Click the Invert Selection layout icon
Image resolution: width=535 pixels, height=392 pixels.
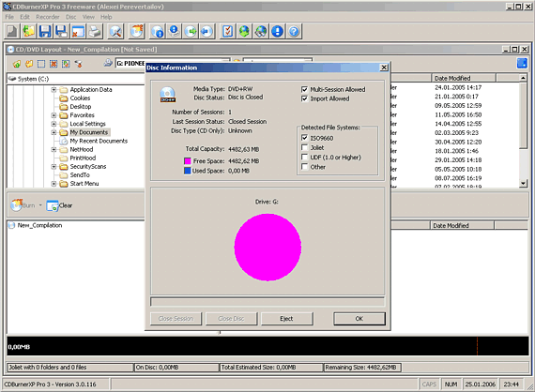click(x=66, y=64)
